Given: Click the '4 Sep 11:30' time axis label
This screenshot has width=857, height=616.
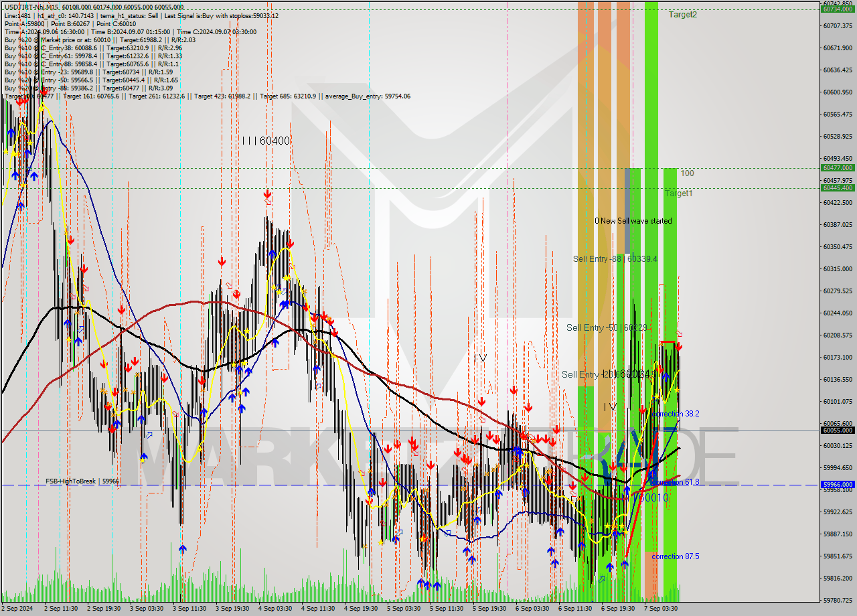Looking at the screenshot, I should click(x=317, y=609).
